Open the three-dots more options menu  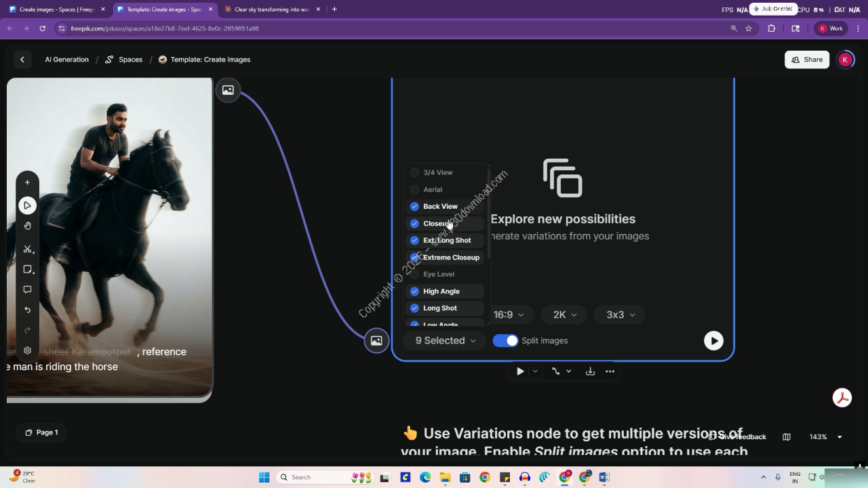tap(610, 371)
